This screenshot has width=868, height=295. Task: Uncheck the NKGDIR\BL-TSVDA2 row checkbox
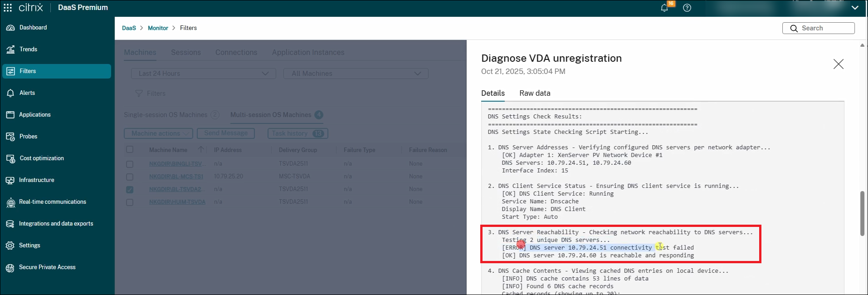coord(130,189)
